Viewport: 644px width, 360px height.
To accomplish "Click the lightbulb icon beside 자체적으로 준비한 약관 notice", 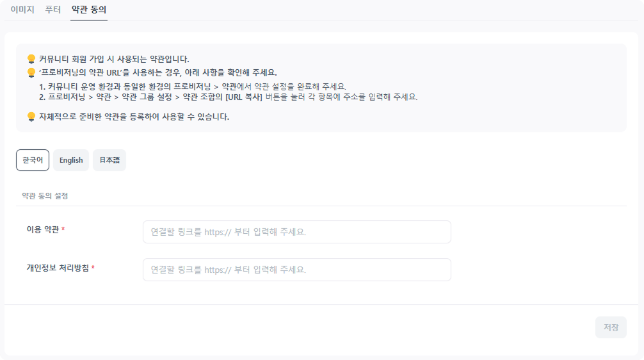I will [31, 117].
